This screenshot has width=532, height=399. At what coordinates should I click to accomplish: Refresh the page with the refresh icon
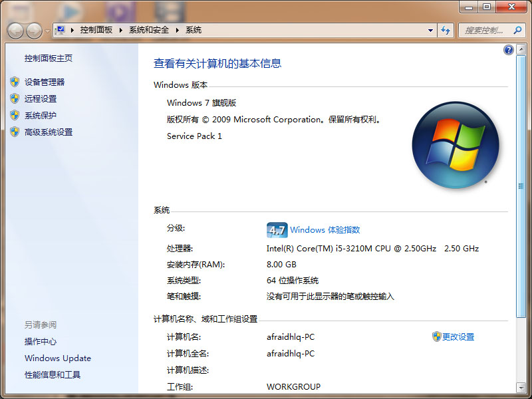point(446,30)
